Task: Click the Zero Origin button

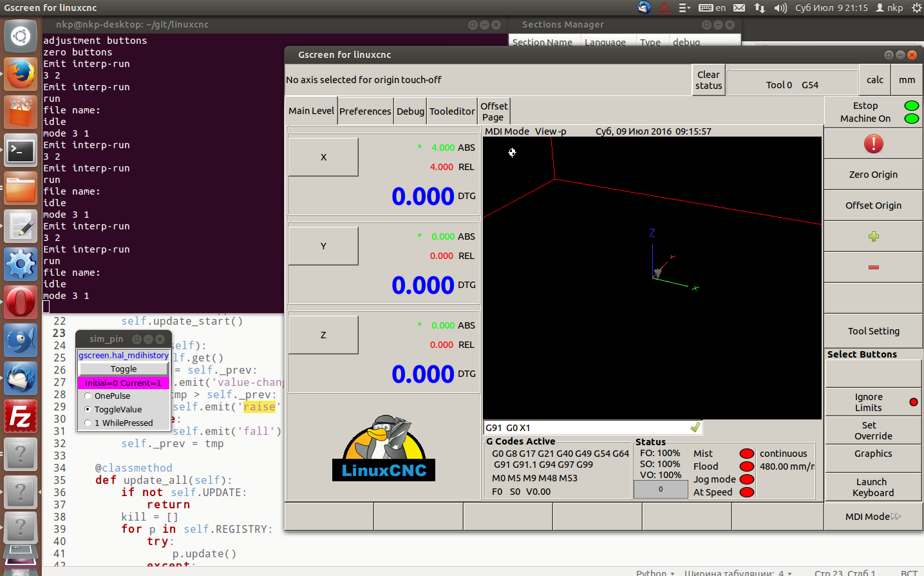Action: click(x=873, y=175)
